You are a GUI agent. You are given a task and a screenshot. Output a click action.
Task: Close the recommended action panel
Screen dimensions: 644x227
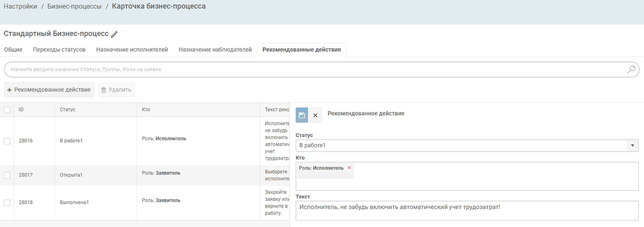[316, 115]
